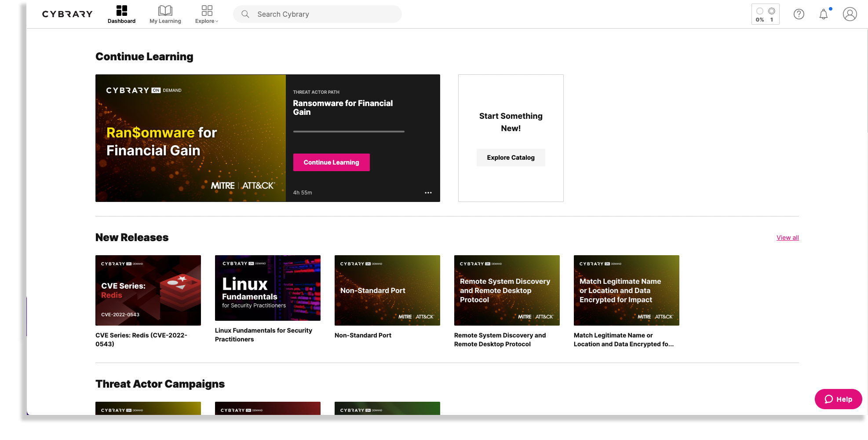Open the Non-Standard Port thumbnail
Image resolution: width=868 pixels, height=440 pixels.
[x=387, y=290]
